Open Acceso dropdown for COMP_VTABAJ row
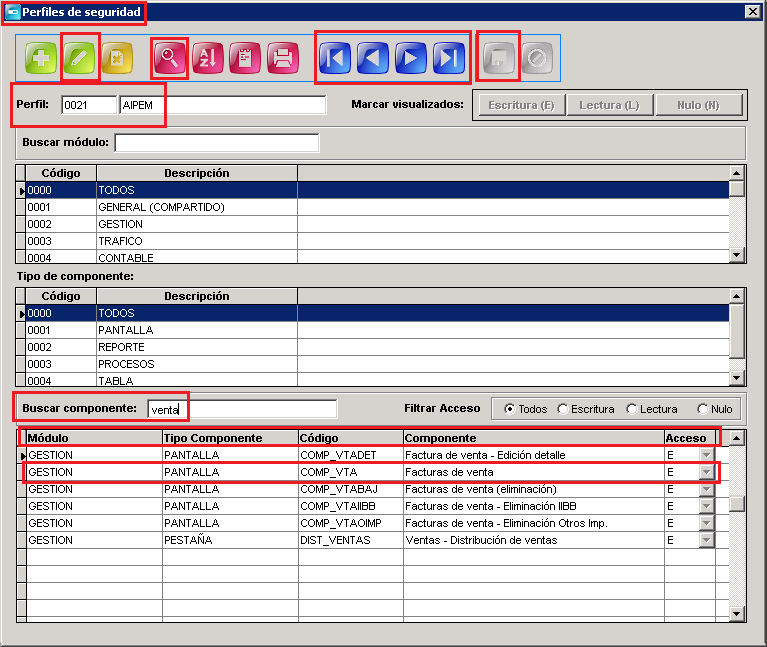 [x=706, y=490]
